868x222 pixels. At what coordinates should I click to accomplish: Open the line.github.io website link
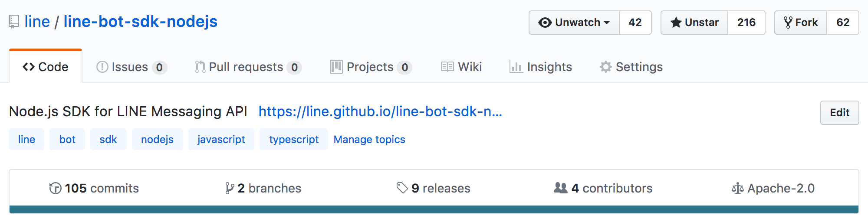click(x=380, y=111)
